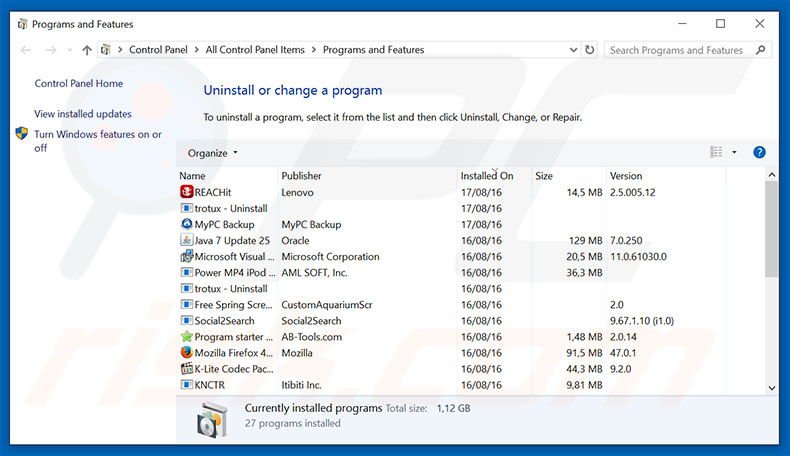Expand the chevron before Control Panel breadcrumb

pos(120,50)
